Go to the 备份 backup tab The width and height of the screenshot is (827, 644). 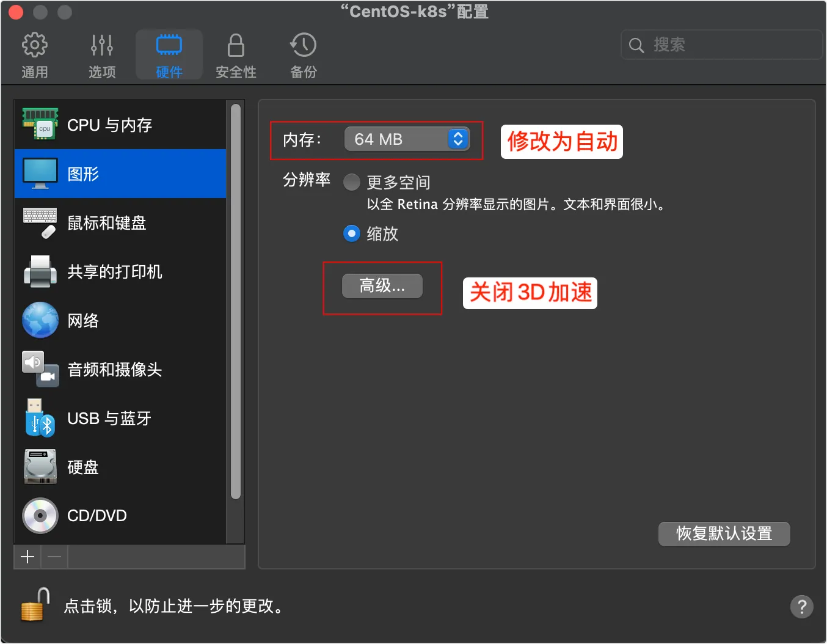click(x=304, y=56)
